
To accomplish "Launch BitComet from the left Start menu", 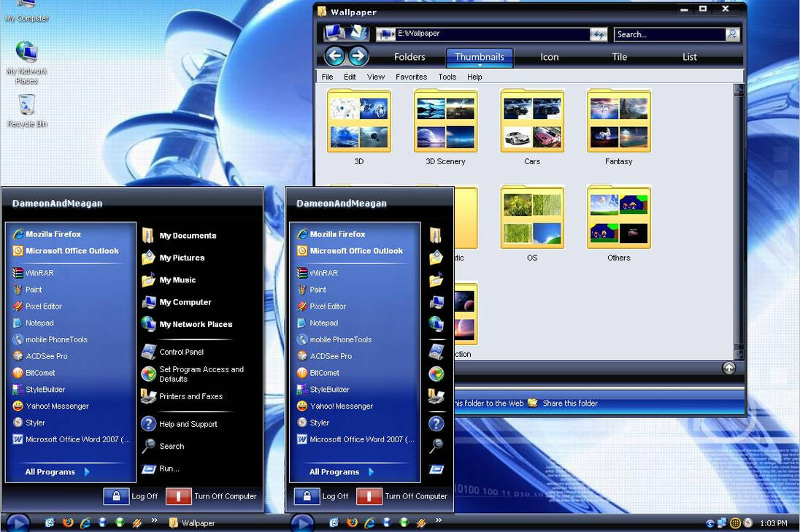I will point(40,373).
